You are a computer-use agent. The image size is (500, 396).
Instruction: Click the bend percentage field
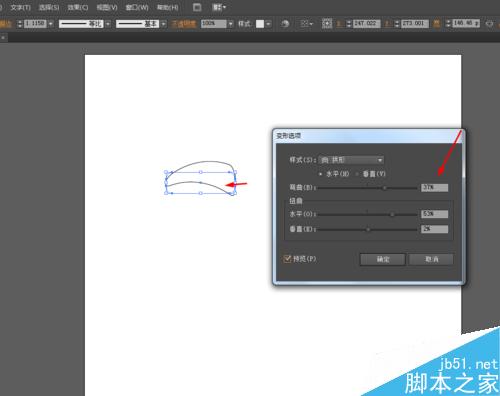pyautogui.click(x=435, y=188)
